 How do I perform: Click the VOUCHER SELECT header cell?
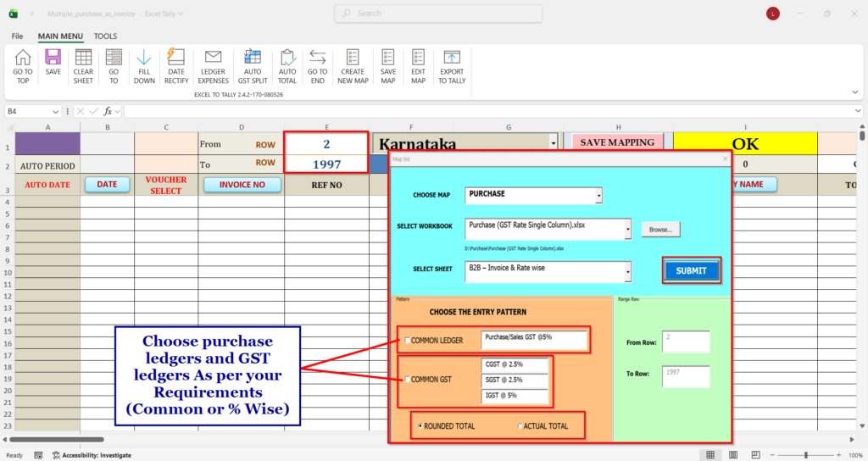[166, 185]
